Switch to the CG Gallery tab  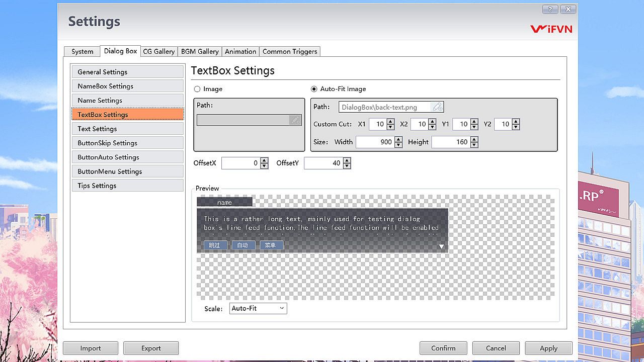tap(158, 51)
